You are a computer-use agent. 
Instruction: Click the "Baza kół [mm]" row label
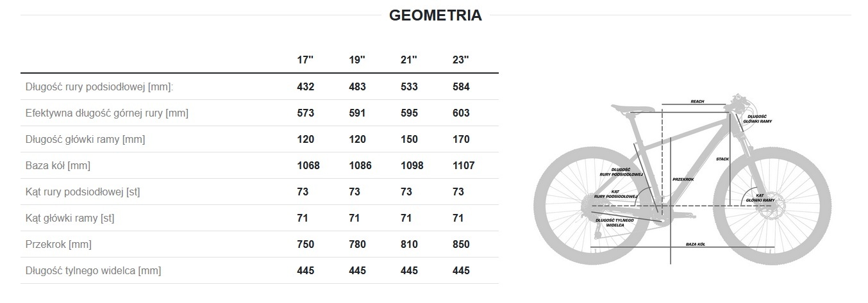(x=58, y=165)
